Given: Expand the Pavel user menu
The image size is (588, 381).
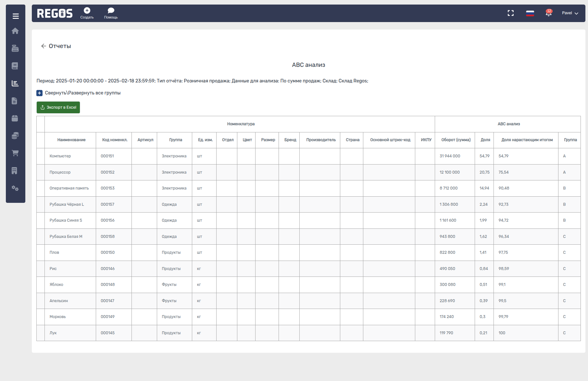Looking at the screenshot, I should [570, 13].
